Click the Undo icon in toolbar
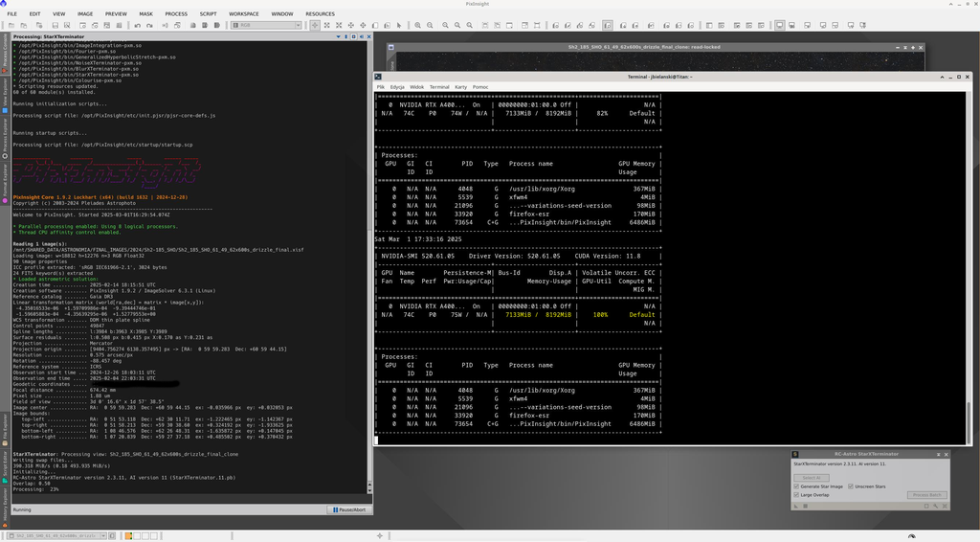980x542 pixels. click(137, 25)
